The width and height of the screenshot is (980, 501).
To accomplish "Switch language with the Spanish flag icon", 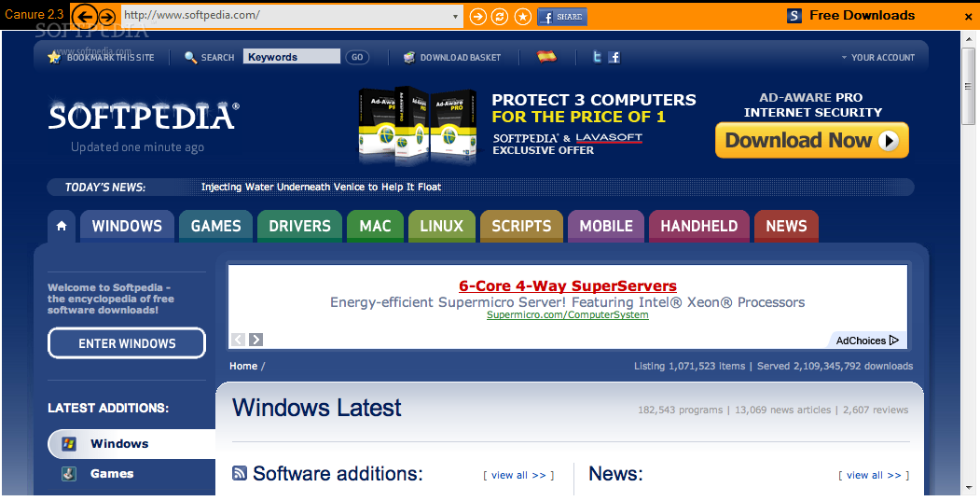I will 546,57.
